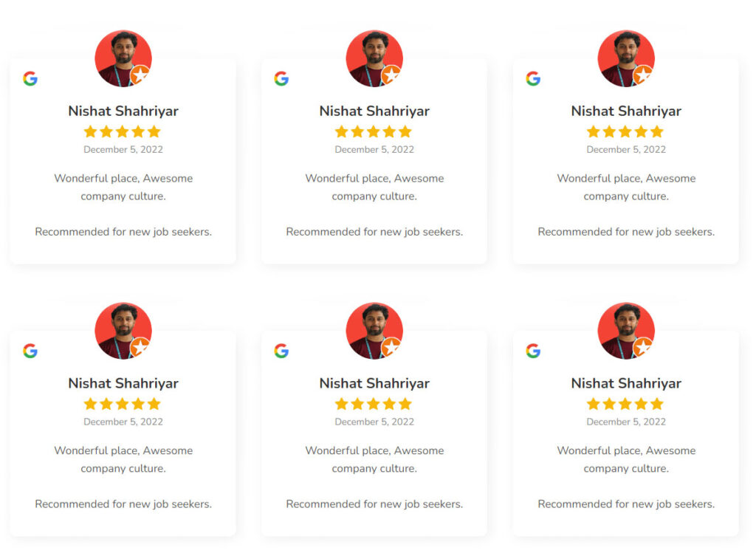Image resolution: width=756 pixels, height=556 pixels.
Task: Click the Nishat Shahriyar name in the top-left card
Action: [123, 111]
